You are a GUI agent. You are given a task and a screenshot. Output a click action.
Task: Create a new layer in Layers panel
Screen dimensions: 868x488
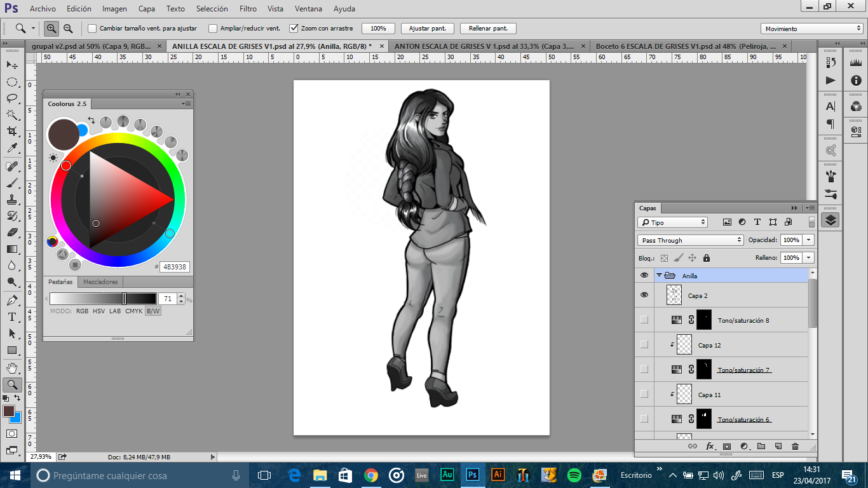click(778, 447)
